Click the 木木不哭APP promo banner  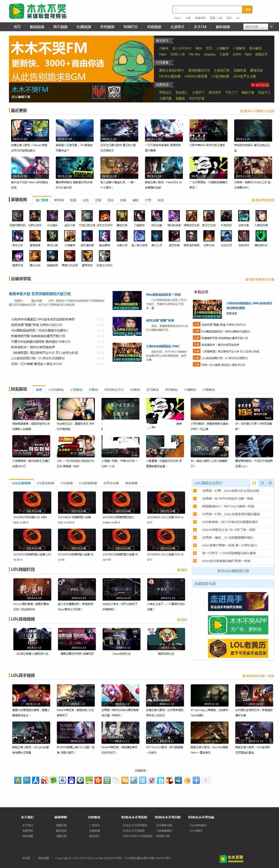click(238, 624)
